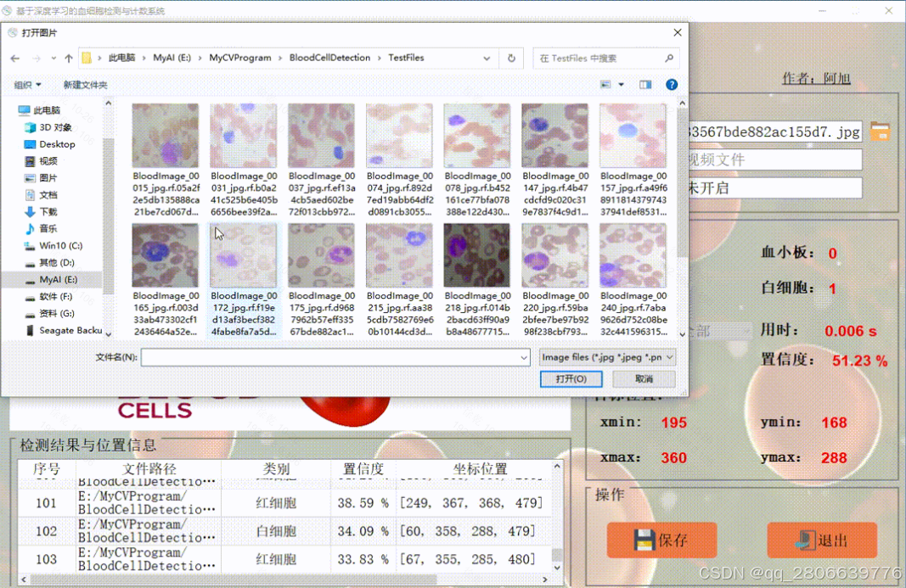
Task: Select BloodImage_00215 thumbnail
Action: pyautogui.click(x=399, y=255)
